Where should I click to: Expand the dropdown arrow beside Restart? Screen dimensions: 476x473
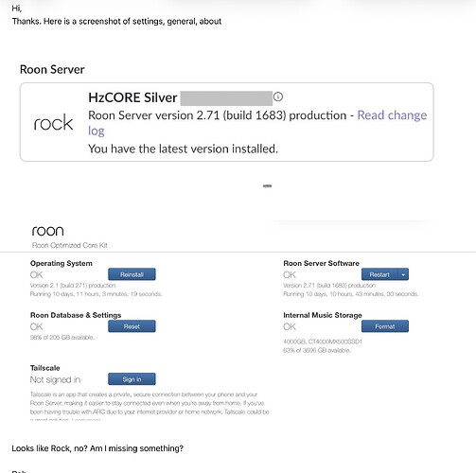click(x=403, y=274)
